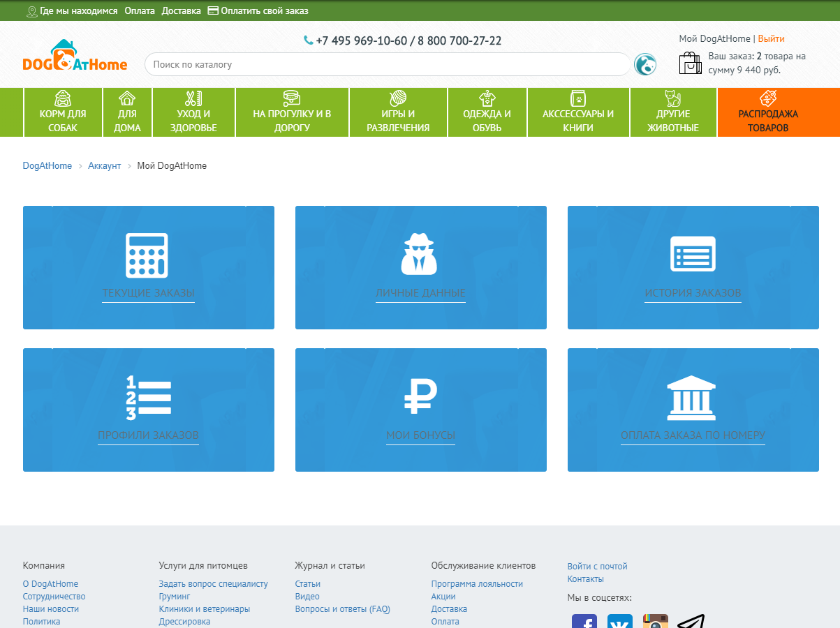The height and width of the screenshot is (628, 840).
Task: Open the Для дома menu
Action: click(127, 112)
